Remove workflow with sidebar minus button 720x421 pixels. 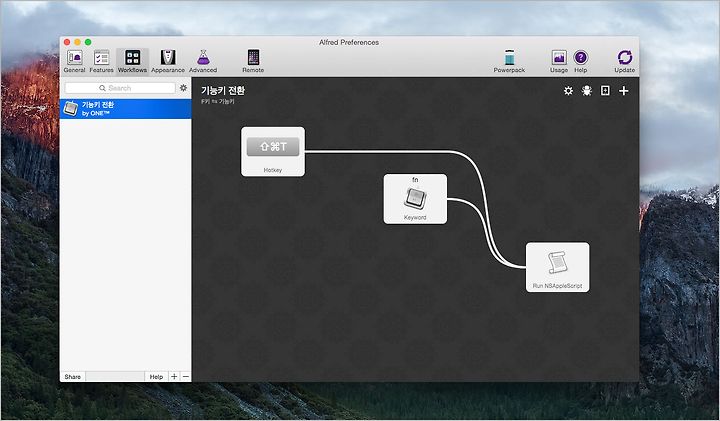(186, 376)
